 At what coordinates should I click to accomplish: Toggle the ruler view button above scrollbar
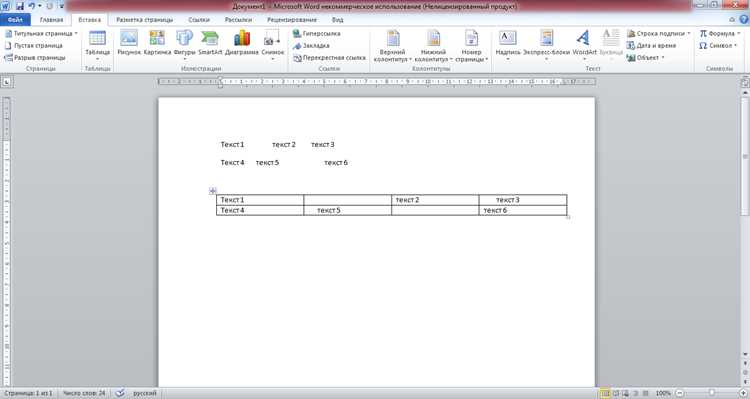click(745, 82)
